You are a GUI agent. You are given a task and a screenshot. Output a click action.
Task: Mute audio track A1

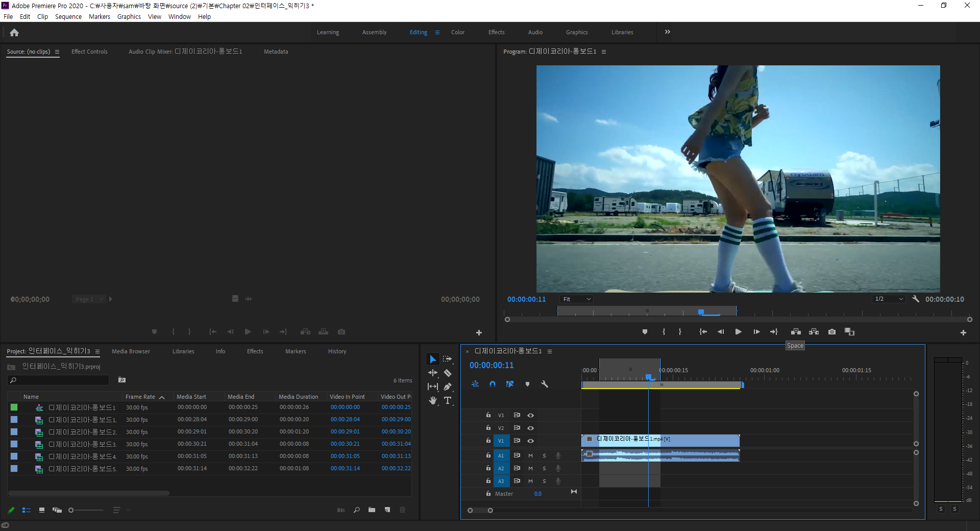[x=531, y=455]
